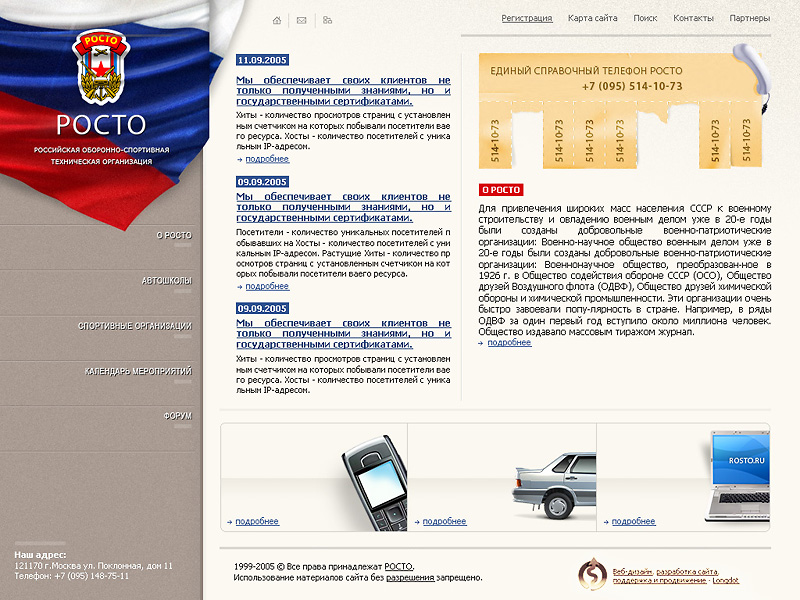Click the red О РОСТО section heading
This screenshot has width=800, height=600.
coord(501,190)
